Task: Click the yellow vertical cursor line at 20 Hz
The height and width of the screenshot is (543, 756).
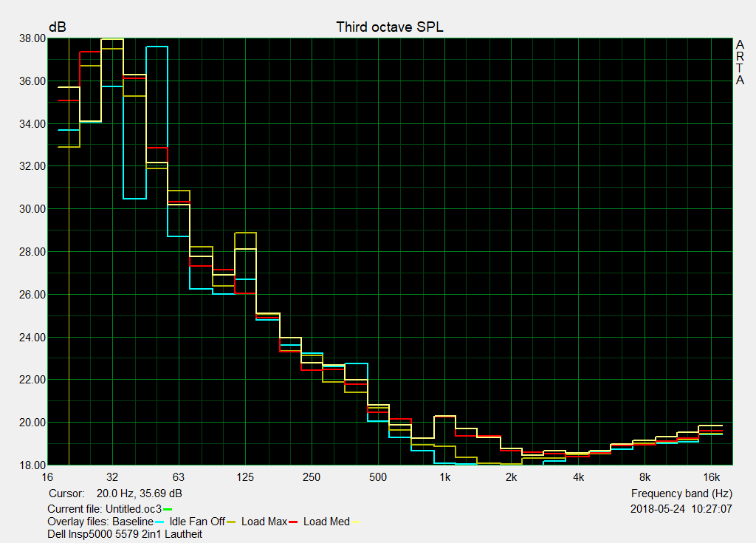Action: [69, 251]
